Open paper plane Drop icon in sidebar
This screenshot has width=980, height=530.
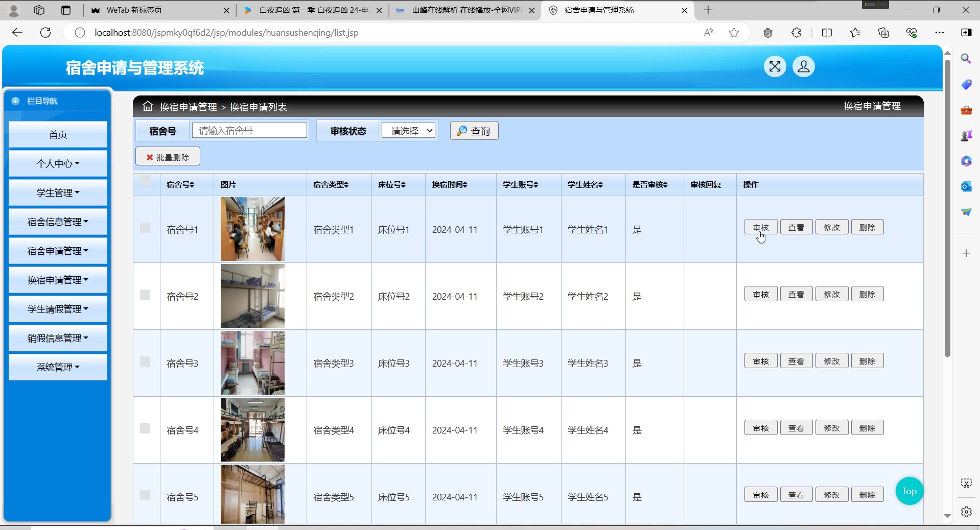[966, 212]
